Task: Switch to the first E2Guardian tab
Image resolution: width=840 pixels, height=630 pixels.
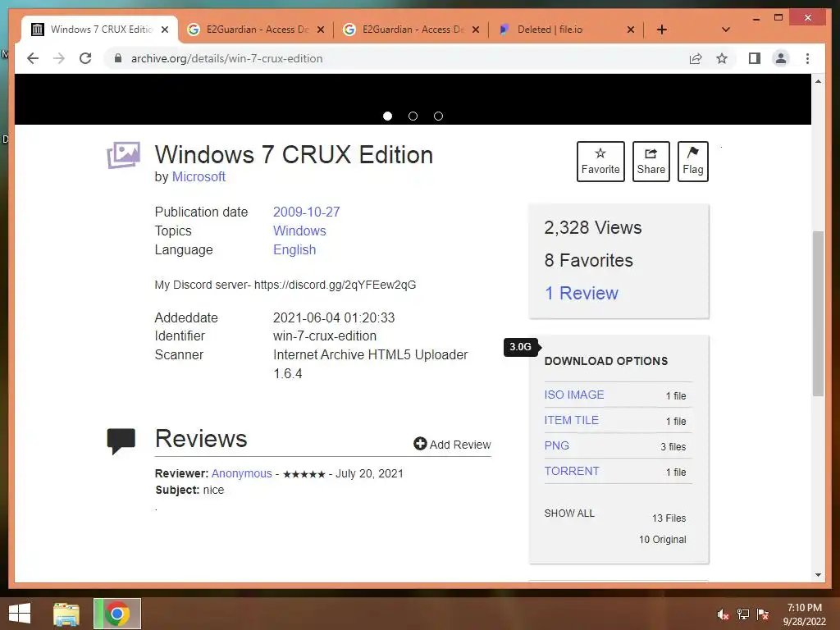Action: click(x=256, y=30)
